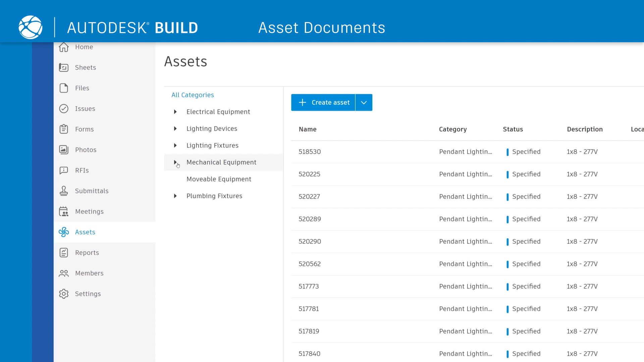Click the Issues checkmark icon
Screen dimensions: 644x362
point(64,108)
